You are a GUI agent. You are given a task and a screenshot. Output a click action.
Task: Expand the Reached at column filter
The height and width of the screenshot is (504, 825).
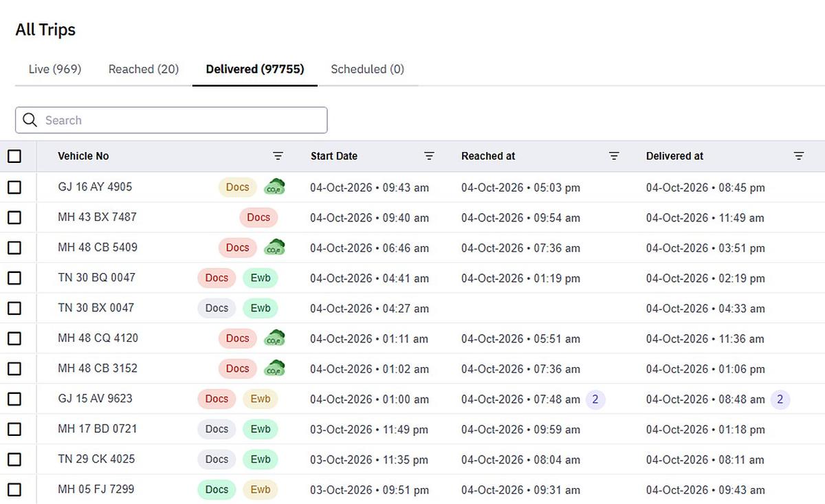tap(614, 156)
